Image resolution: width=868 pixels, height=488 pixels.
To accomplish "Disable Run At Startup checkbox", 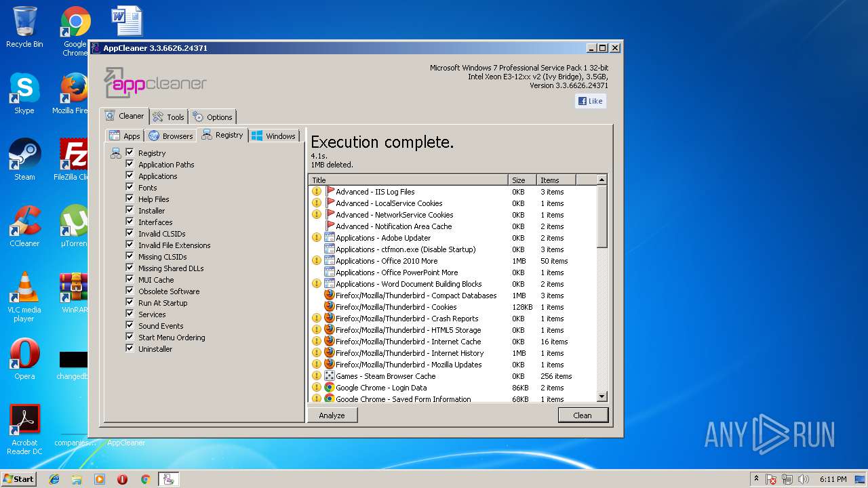I will pyautogui.click(x=130, y=302).
